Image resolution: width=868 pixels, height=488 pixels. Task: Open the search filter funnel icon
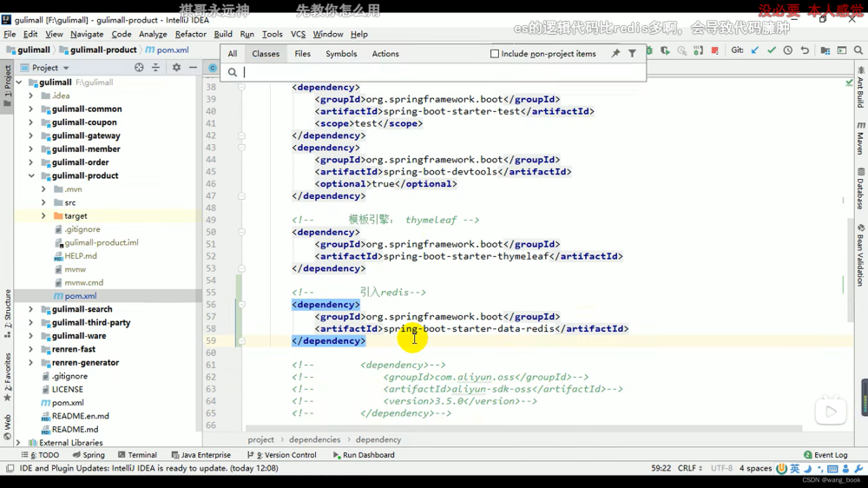pyautogui.click(x=632, y=54)
